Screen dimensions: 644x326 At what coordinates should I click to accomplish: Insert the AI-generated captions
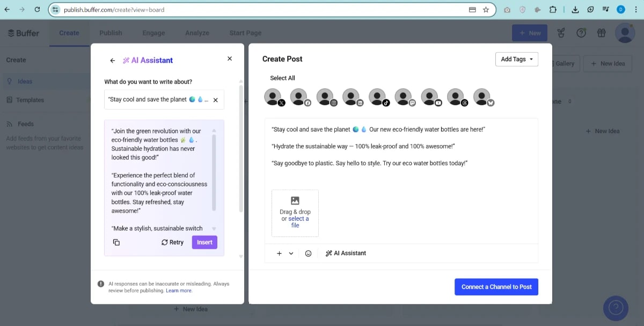[x=204, y=242]
